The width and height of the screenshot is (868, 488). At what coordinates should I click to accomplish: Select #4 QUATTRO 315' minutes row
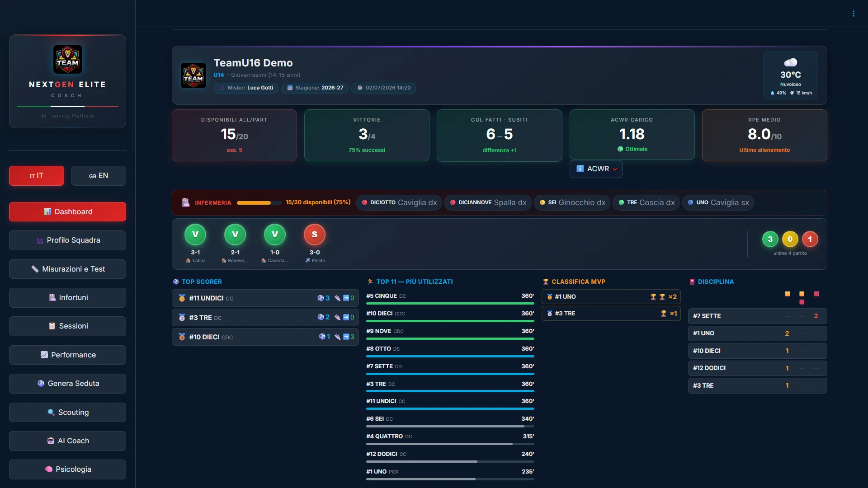click(x=450, y=439)
